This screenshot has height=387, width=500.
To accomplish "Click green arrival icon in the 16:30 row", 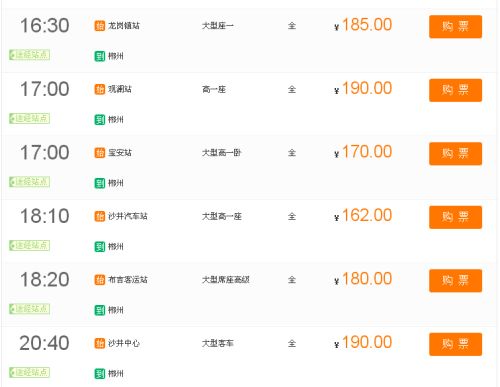I will click(x=100, y=56).
